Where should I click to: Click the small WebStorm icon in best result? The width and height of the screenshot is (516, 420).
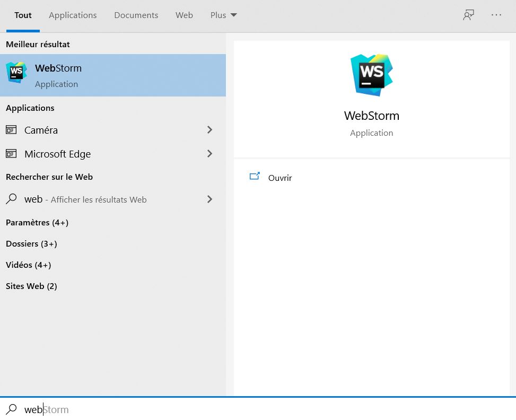(16, 73)
